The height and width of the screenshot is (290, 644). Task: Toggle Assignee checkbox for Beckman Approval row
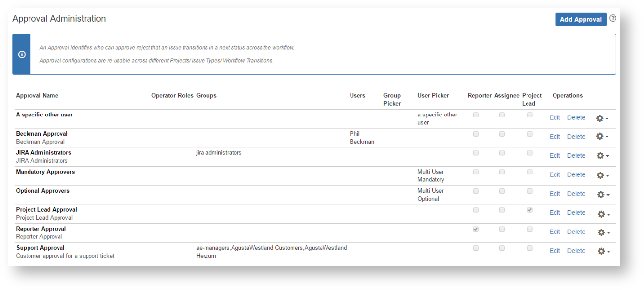click(502, 134)
